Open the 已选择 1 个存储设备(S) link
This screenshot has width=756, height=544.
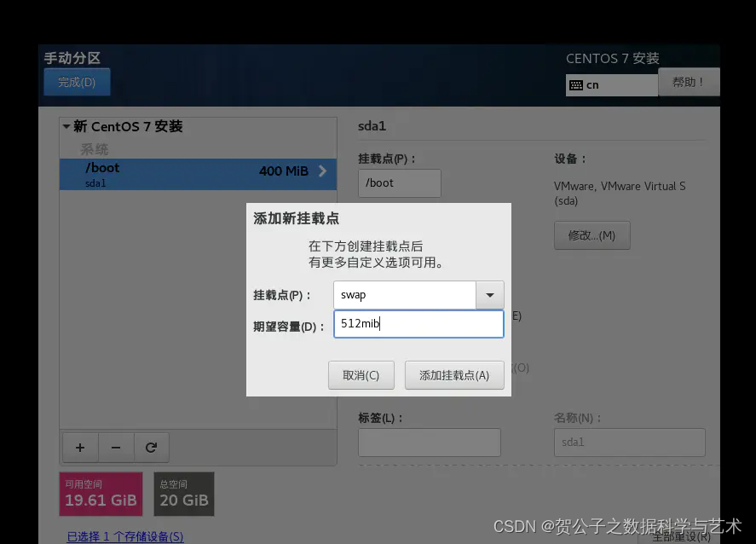[x=125, y=536]
